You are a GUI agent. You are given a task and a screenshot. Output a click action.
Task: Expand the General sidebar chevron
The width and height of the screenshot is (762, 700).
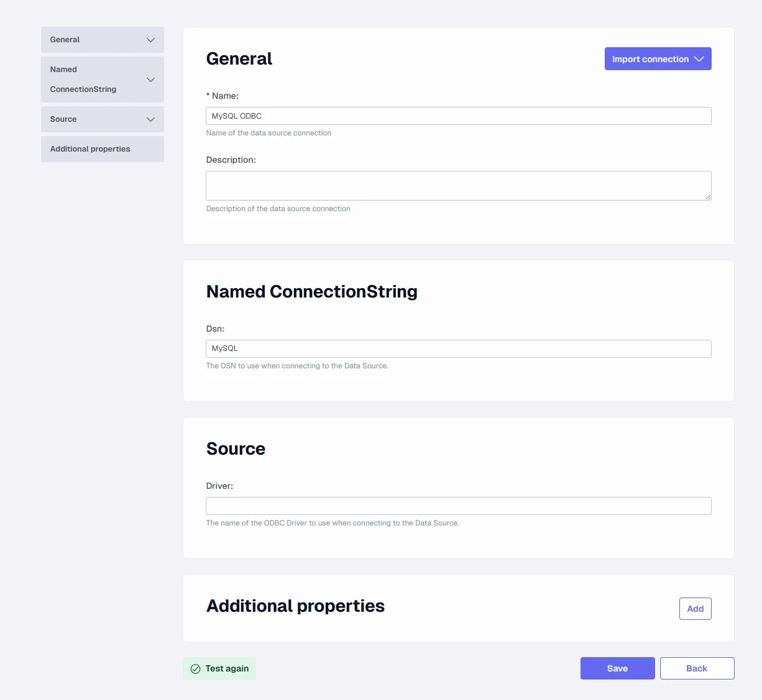tap(150, 40)
